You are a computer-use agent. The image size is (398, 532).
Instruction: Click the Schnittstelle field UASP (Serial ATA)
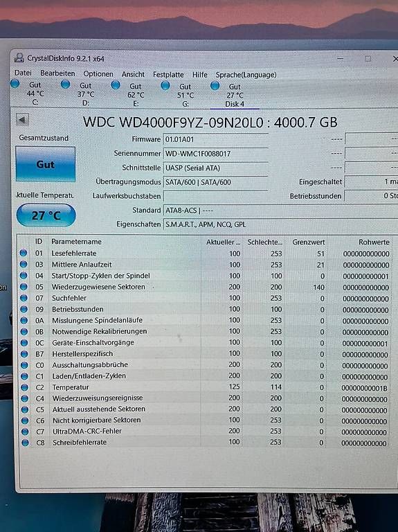[215, 168]
